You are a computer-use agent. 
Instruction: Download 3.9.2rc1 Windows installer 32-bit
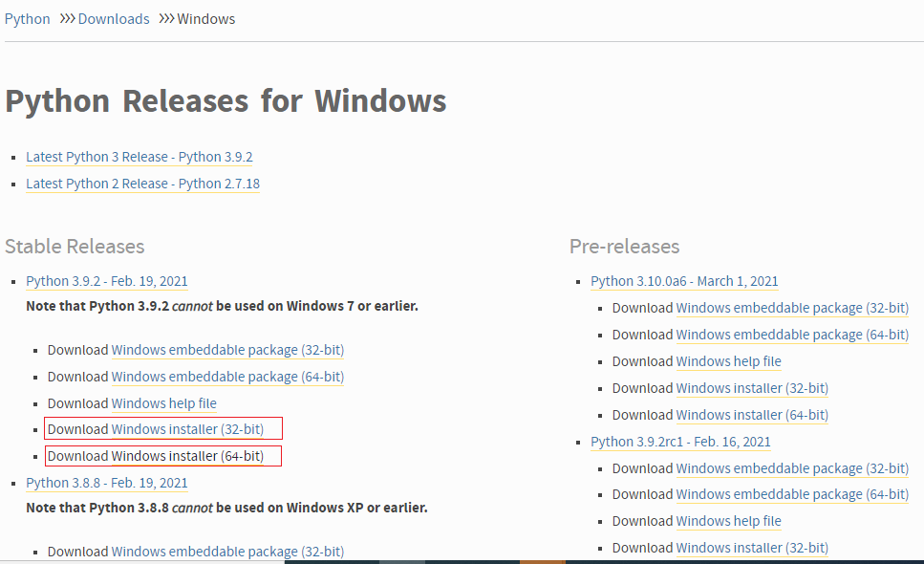click(x=751, y=547)
